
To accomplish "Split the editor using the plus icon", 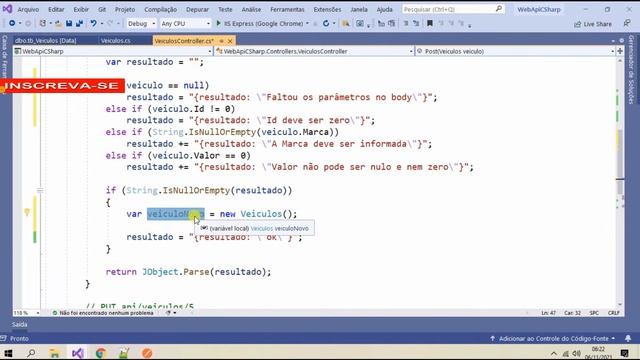I will [x=620, y=51].
